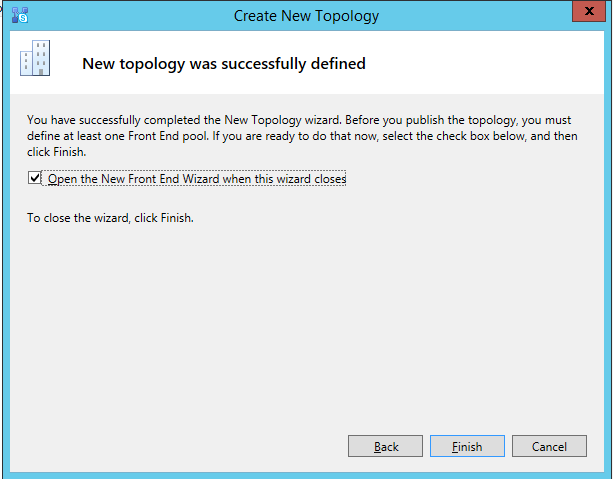Click the building icon beside the heading
Viewport: 613px width, 479px height.
pos(33,62)
